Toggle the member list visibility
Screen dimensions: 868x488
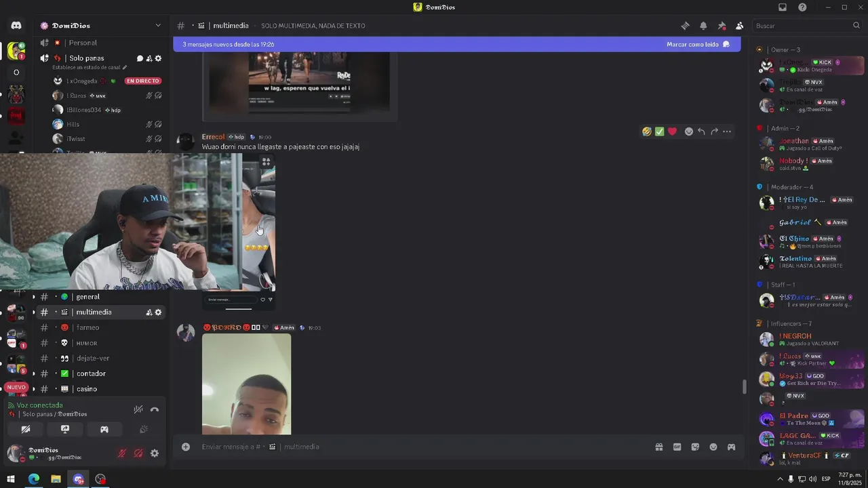tap(739, 26)
